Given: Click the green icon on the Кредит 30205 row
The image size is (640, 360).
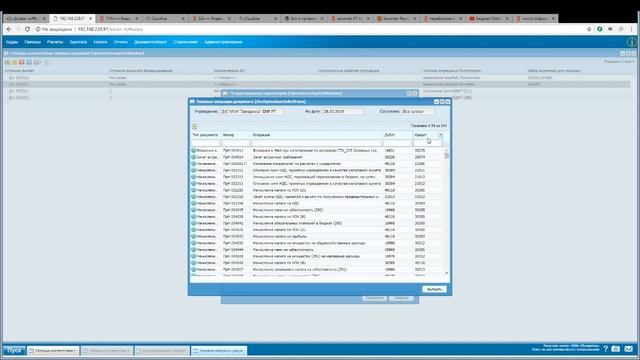Looking at the screenshot, I should 193,151.
